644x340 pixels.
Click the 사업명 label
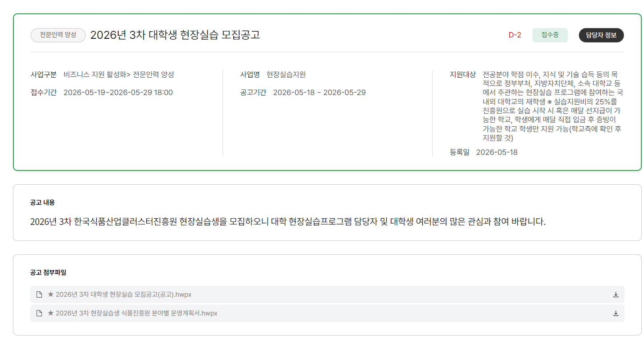[x=250, y=75]
